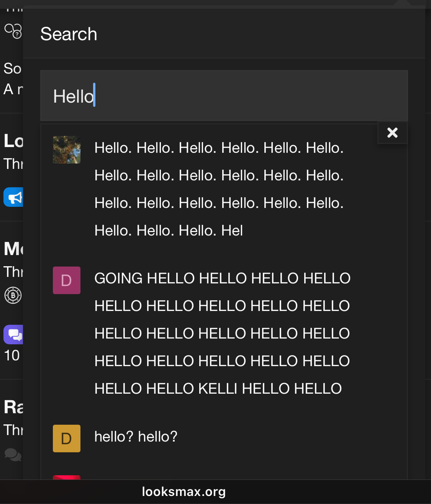Click the Bitcoin coin icon
431x504 pixels.
pyautogui.click(x=13, y=295)
